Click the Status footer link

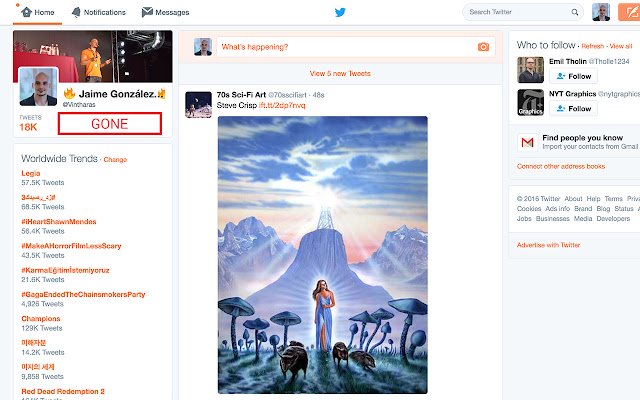click(x=624, y=209)
